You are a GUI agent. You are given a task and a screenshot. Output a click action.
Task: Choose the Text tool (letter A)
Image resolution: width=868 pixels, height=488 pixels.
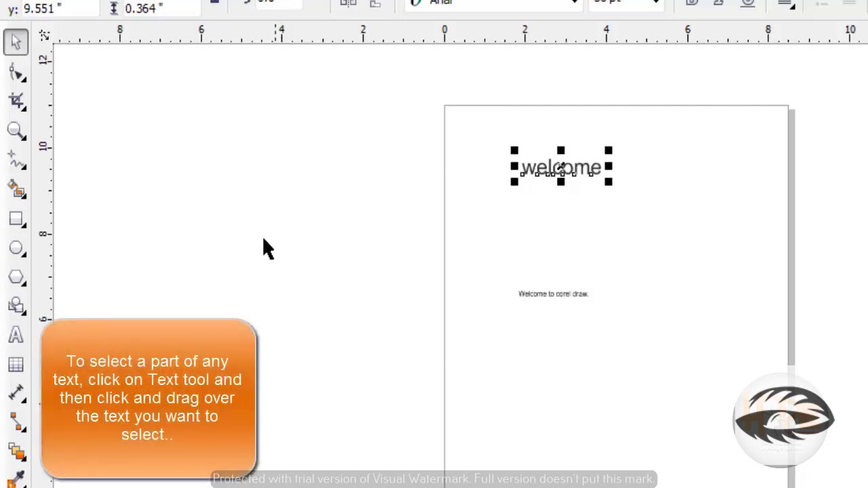click(x=16, y=335)
